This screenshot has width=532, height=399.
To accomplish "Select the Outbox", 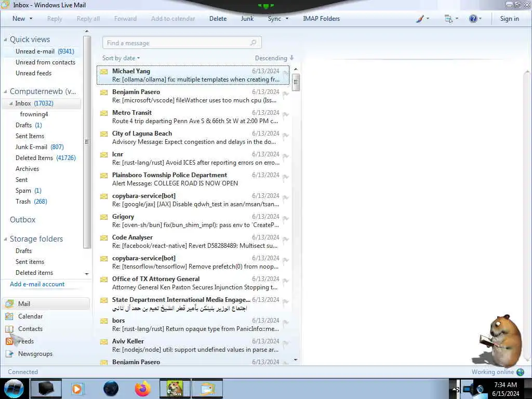I will click(x=23, y=220).
